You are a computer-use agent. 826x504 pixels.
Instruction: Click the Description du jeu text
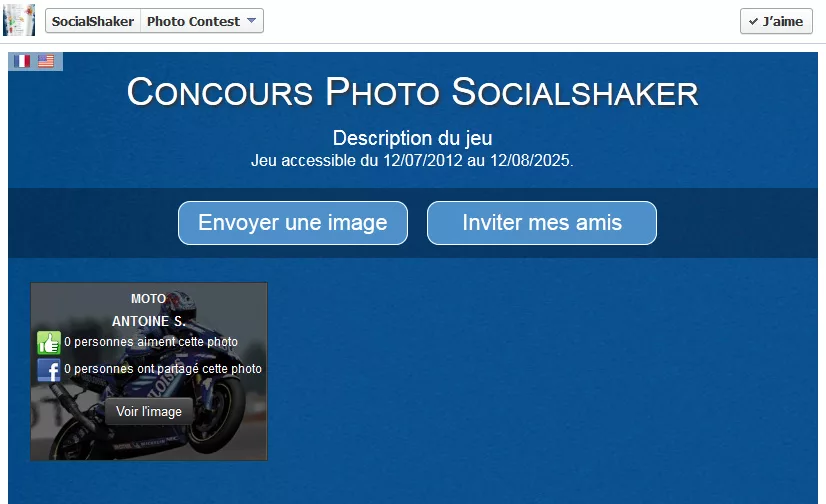pyautogui.click(x=412, y=138)
